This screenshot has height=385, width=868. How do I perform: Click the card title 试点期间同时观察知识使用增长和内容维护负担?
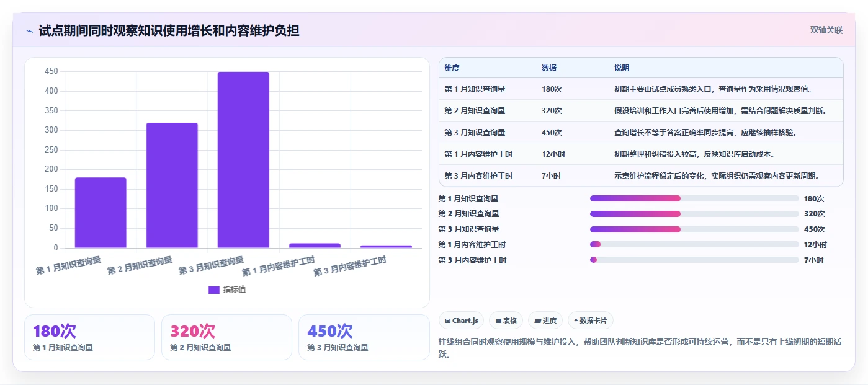coord(169,30)
